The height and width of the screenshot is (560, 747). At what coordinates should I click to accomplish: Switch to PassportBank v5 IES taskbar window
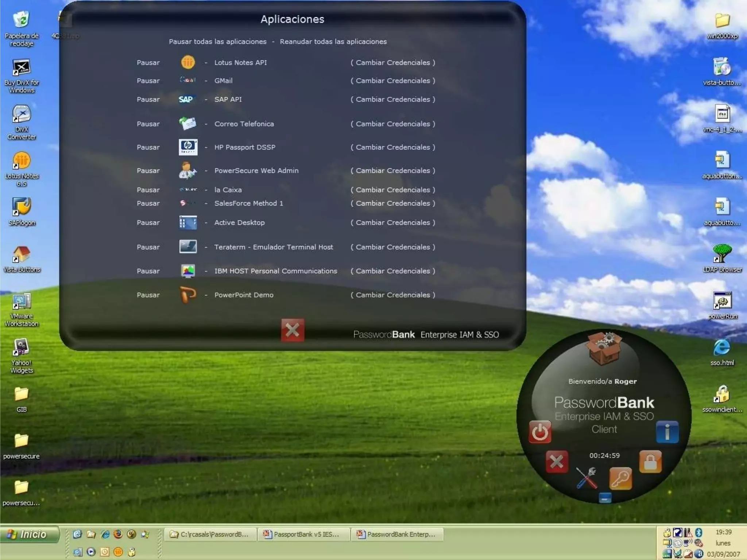[303, 534]
